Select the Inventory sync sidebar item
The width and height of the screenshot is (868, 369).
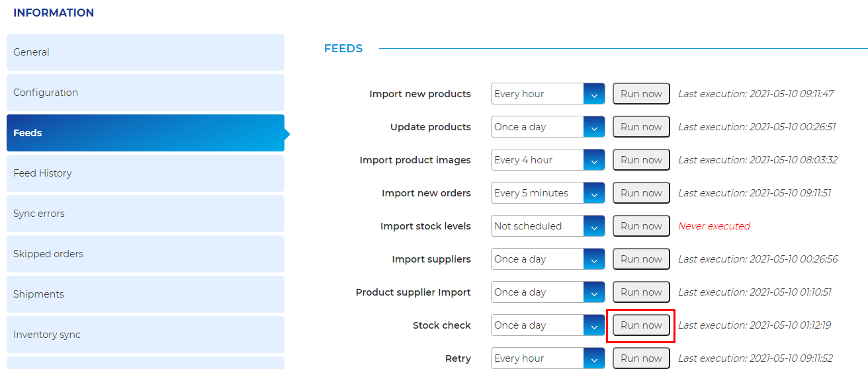pos(146,335)
